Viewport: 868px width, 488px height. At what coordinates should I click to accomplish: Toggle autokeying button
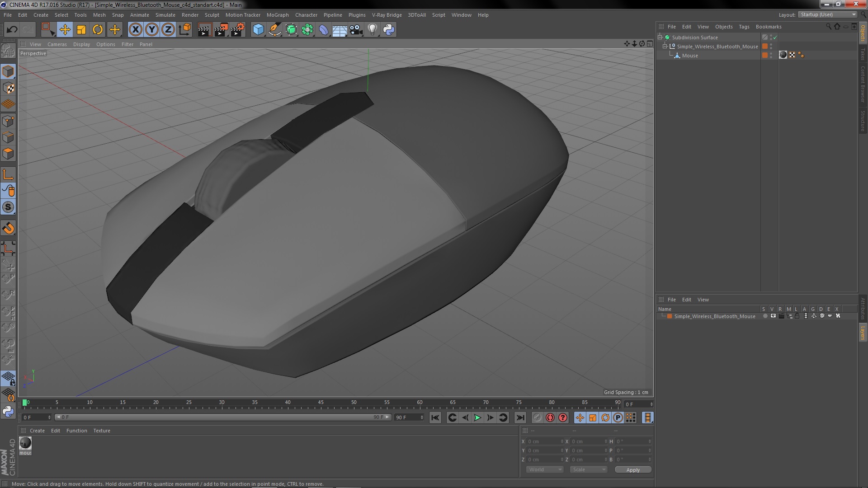tap(550, 418)
